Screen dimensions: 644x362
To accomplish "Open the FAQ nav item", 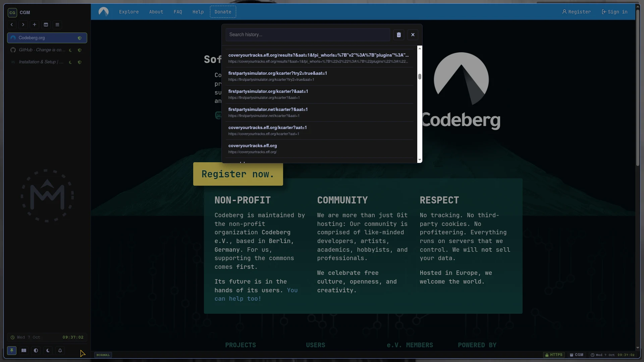I will 178,12.
